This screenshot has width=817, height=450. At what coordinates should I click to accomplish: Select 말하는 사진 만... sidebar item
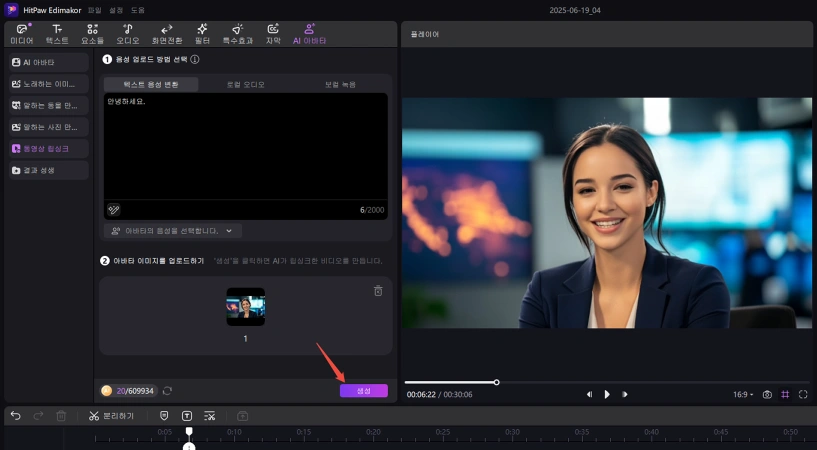49,127
